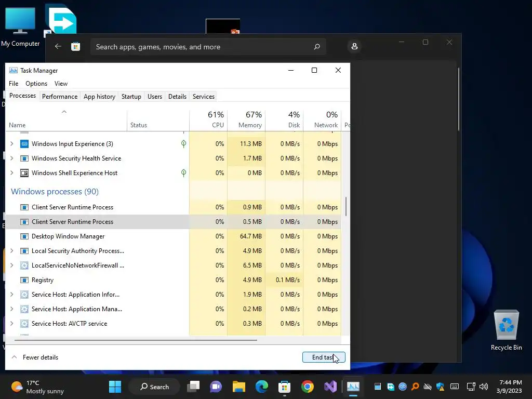Expand the Windows Shell Experience Host row

(12, 173)
